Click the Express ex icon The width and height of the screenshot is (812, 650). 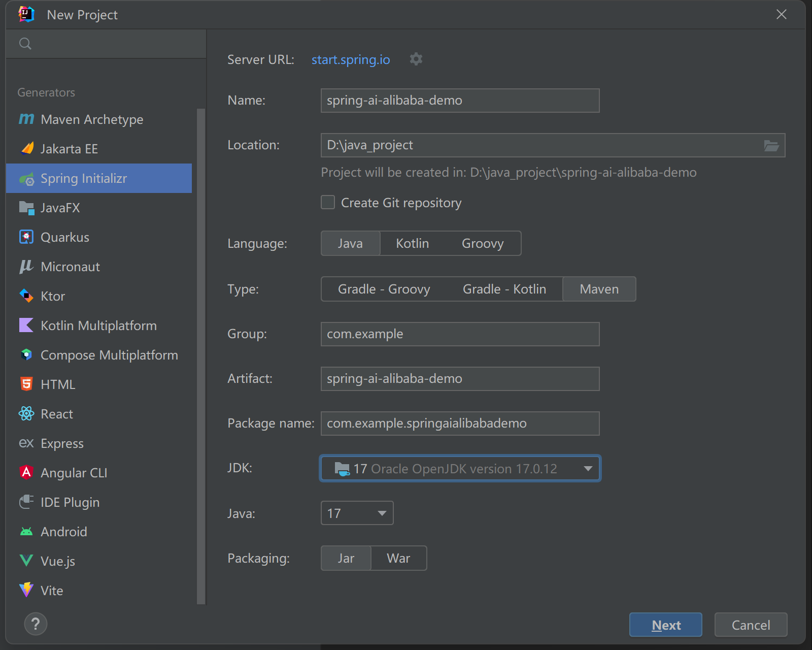[26, 443]
